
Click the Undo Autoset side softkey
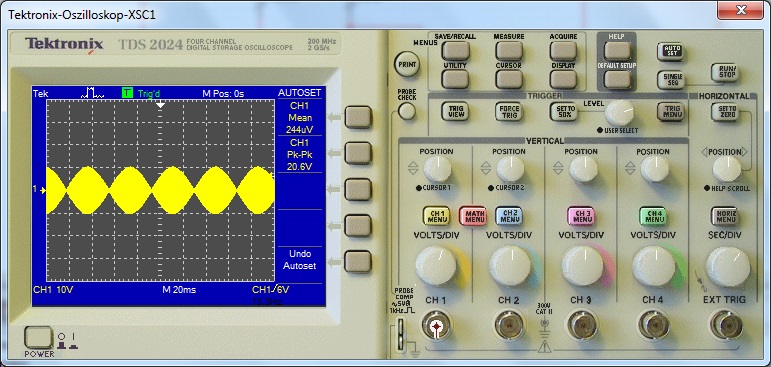click(358, 262)
